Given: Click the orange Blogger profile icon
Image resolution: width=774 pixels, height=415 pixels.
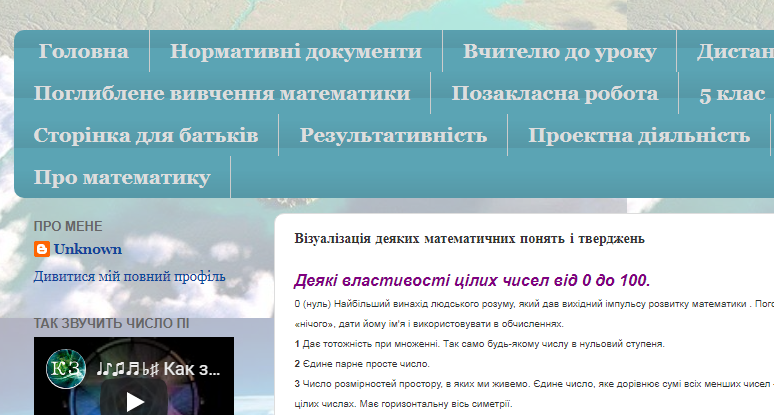Looking at the screenshot, I should pos(42,249).
